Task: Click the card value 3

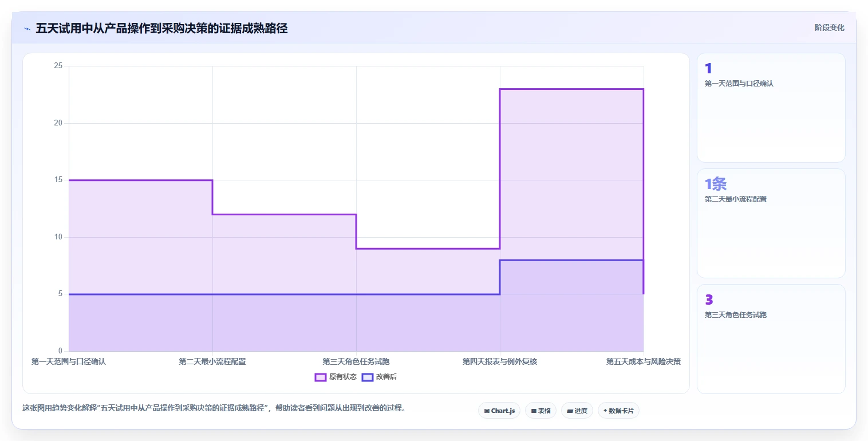Action: [709, 300]
